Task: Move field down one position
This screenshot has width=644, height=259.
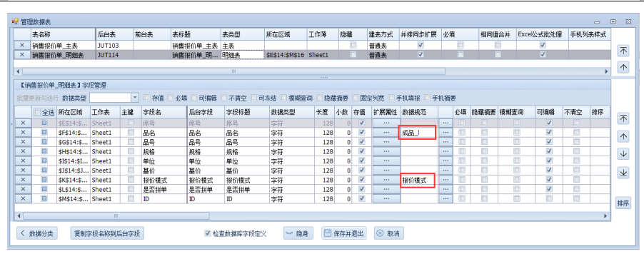Action: (623, 154)
